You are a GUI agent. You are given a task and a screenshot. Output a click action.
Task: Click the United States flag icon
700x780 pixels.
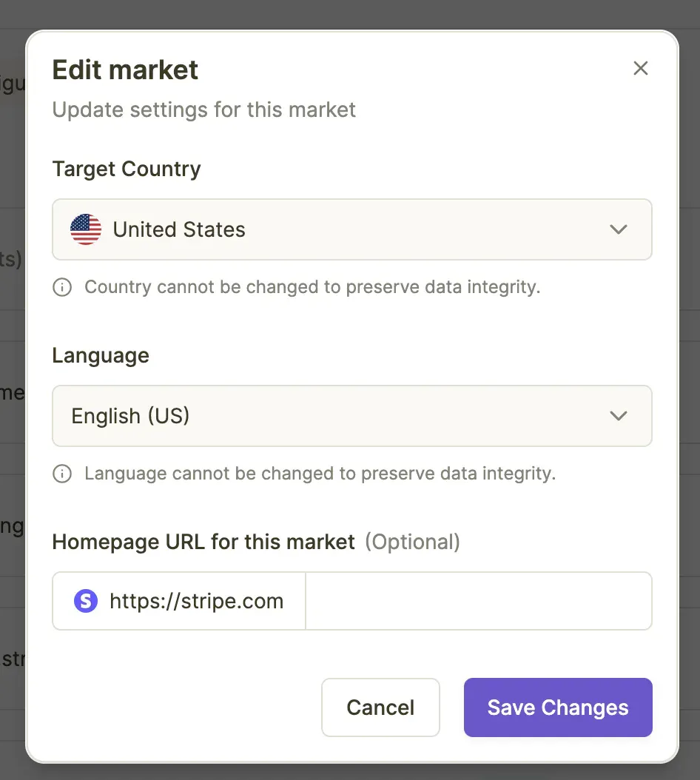pyautogui.click(x=86, y=229)
